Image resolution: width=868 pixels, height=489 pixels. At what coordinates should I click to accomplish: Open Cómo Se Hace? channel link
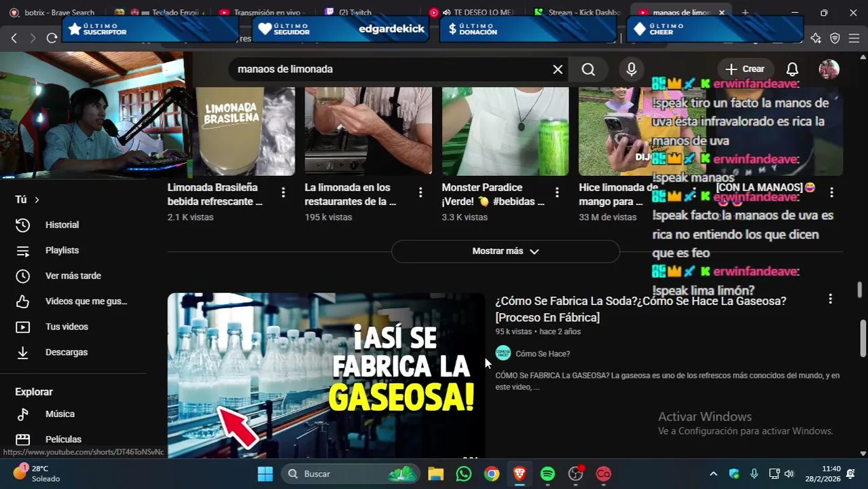click(543, 354)
